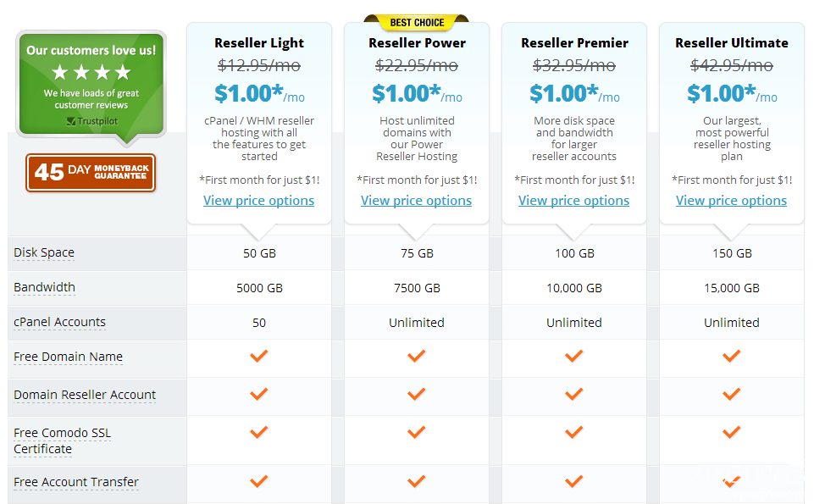Viewport: 814px width, 504px height.
Task: Click the Best Choice ribbon badge
Action: pos(416,23)
